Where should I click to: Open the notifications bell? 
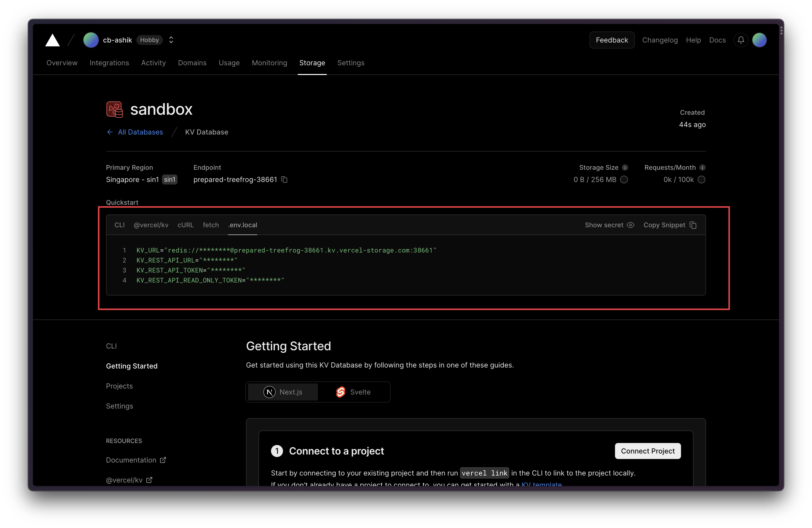tap(741, 40)
